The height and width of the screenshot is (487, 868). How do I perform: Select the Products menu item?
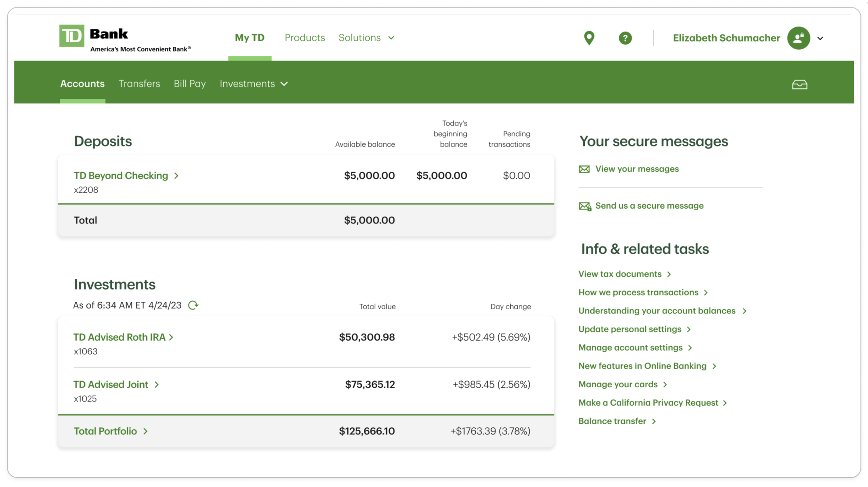[304, 38]
